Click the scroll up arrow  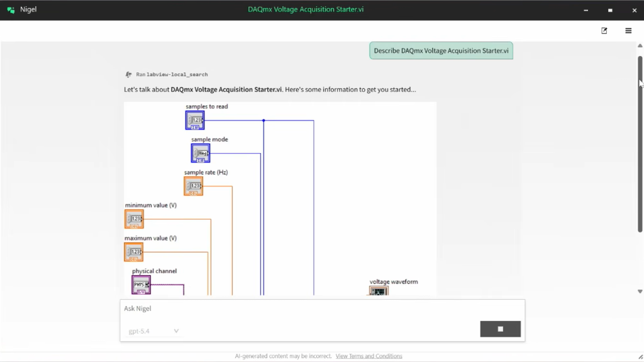[x=640, y=46]
